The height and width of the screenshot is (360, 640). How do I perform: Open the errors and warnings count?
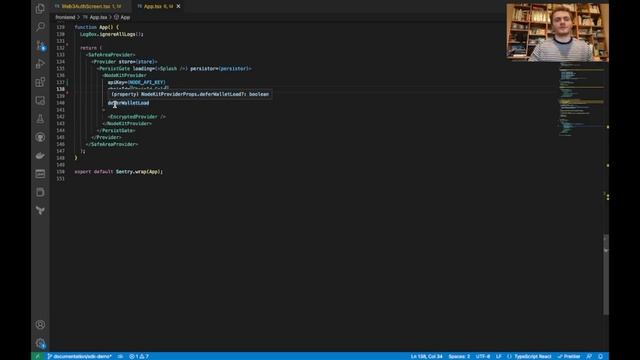pyautogui.click(x=139, y=356)
